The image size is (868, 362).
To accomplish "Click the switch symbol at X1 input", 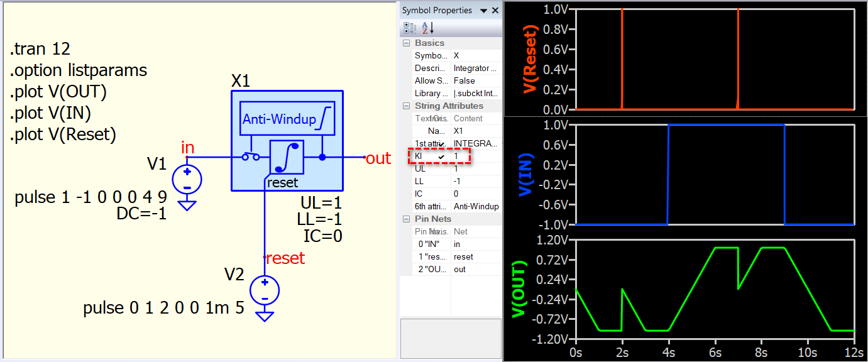I will point(251,156).
